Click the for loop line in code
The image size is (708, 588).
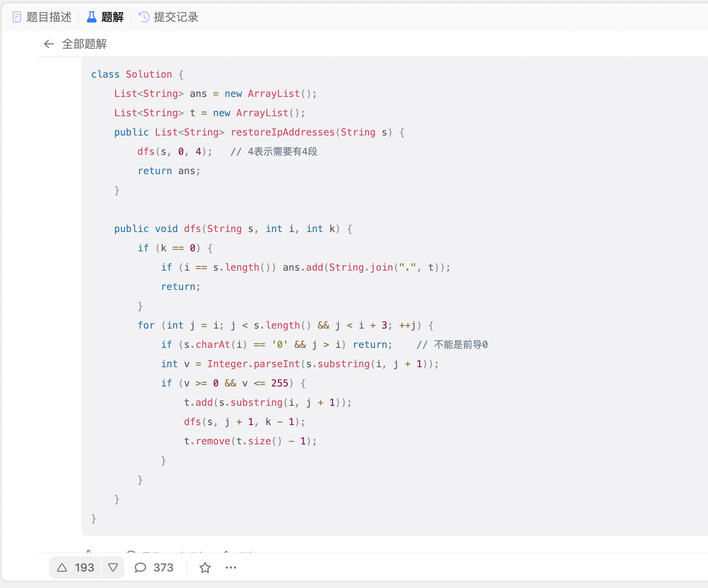(x=286, y=325)
